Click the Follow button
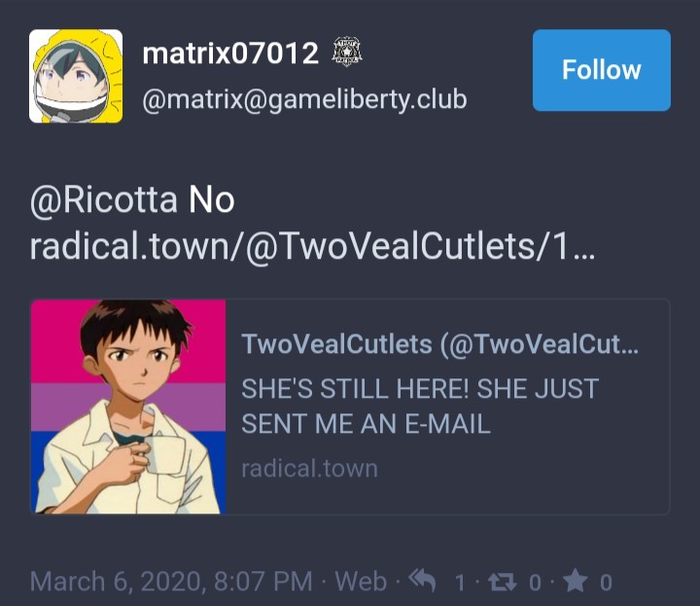 602,70
